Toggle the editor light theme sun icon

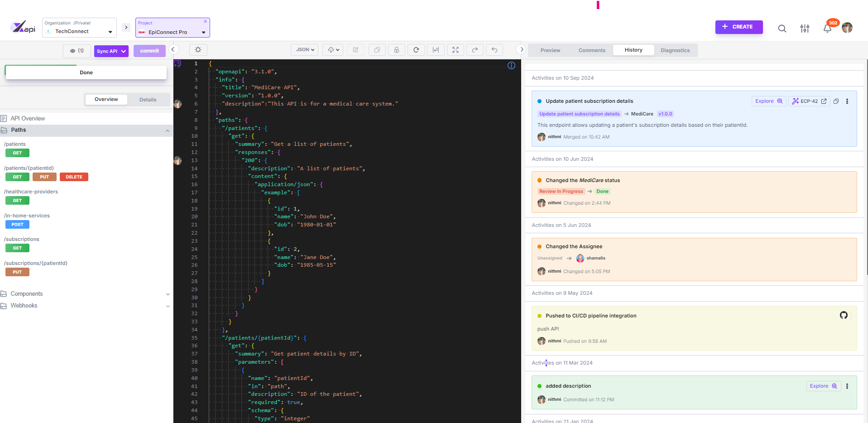pos(198,50)
